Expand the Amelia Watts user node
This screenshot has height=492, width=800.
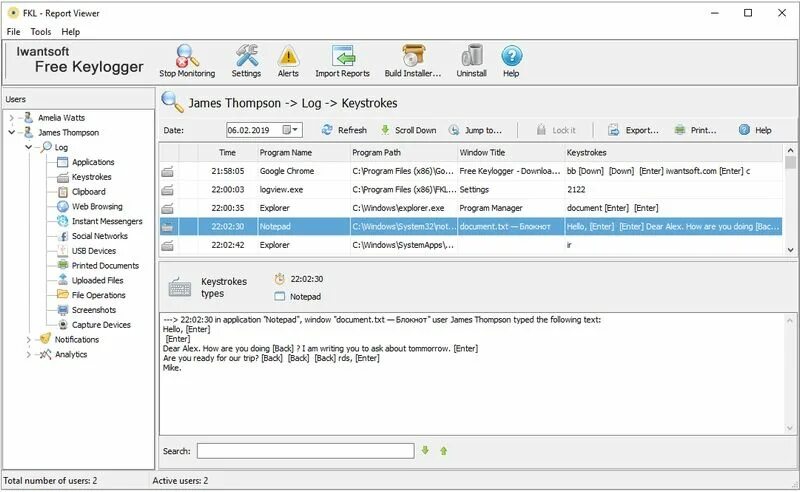pos(11,118)
